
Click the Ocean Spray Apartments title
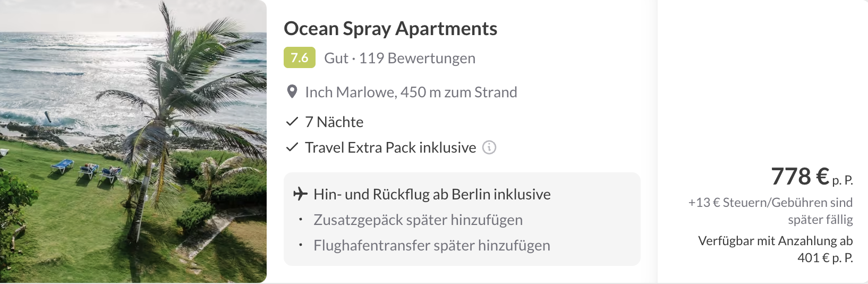[x=390, y=29]
